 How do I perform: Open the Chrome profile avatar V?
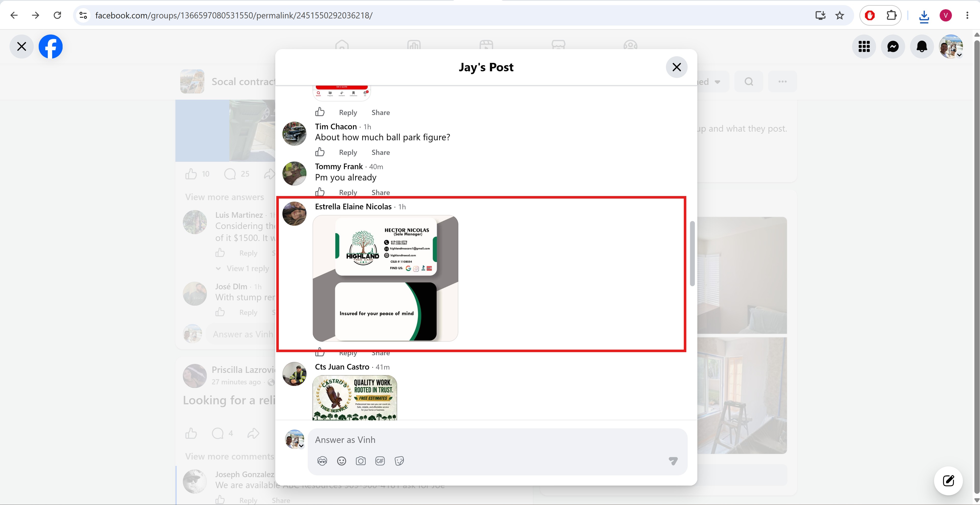pos(946,15)
